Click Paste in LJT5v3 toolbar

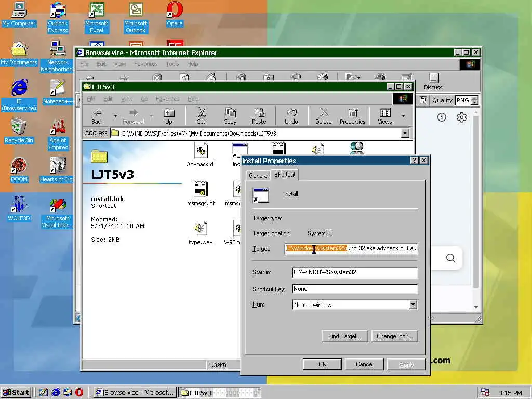[259, 116]
